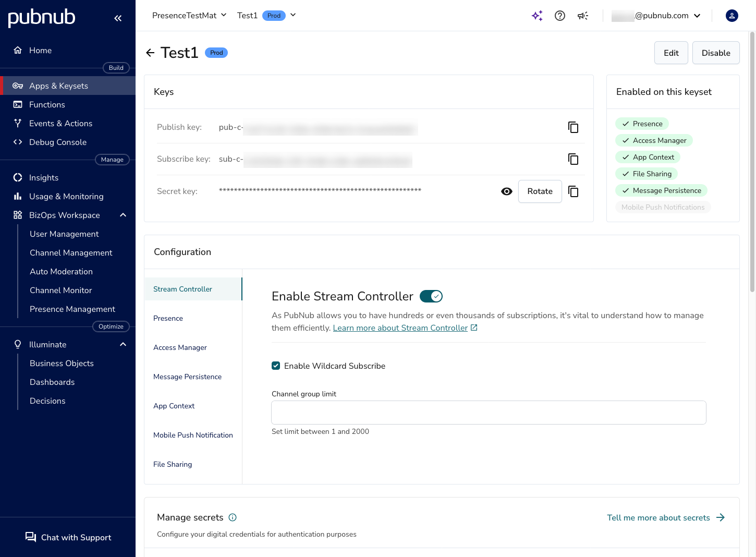Collapse the sidebar with double chevron icon
756x557 pixels.
click(118, 18)
